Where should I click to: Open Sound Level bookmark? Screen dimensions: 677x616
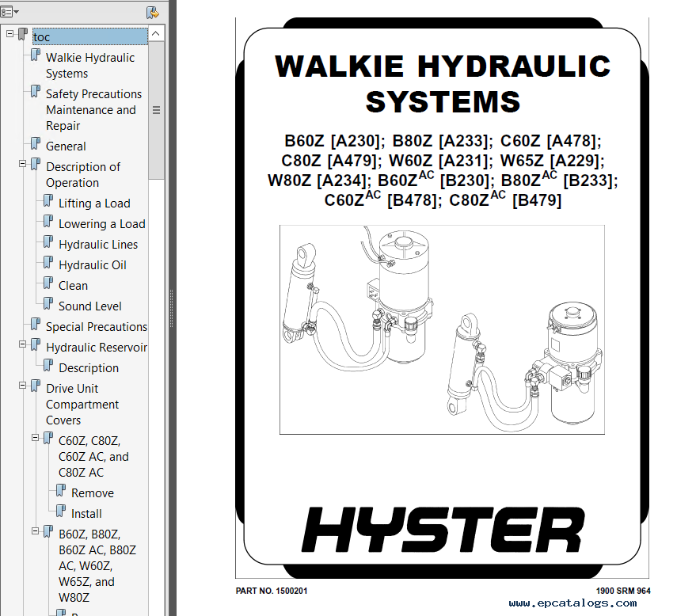tap(89, 306)
